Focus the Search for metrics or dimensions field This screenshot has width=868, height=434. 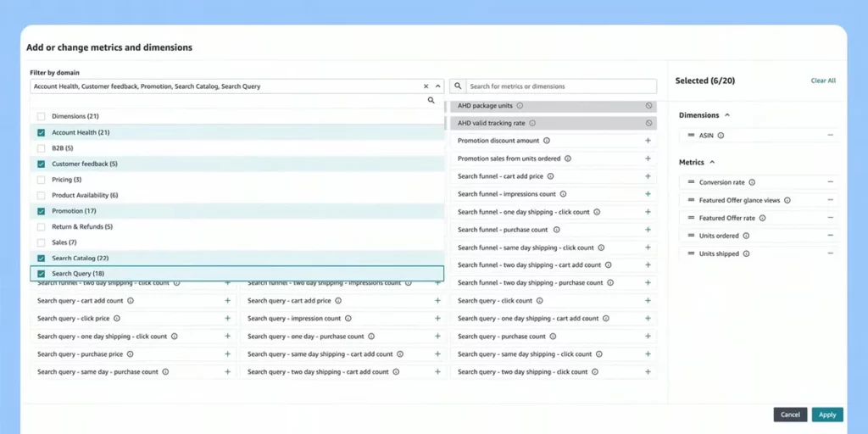pos(559,86)
